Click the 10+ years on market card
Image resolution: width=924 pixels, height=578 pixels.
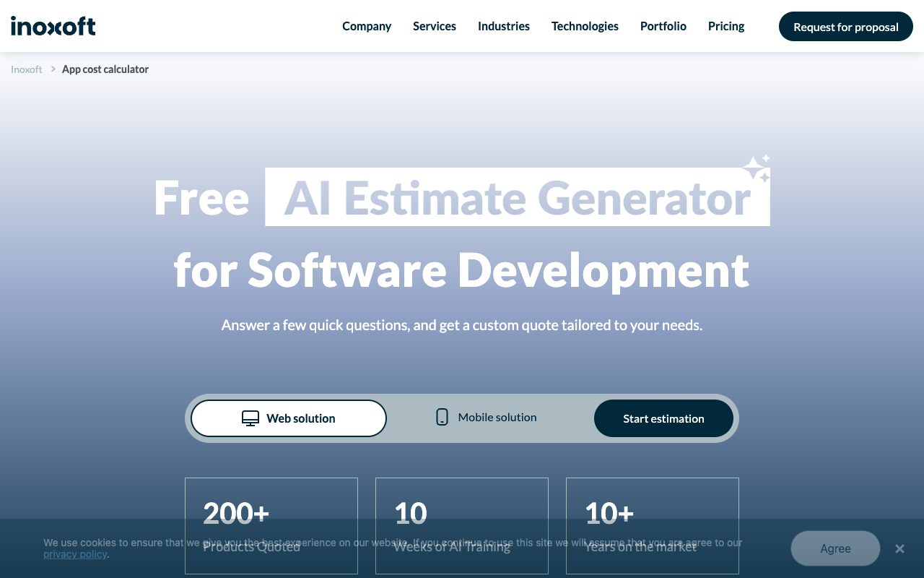coord(653,526)
